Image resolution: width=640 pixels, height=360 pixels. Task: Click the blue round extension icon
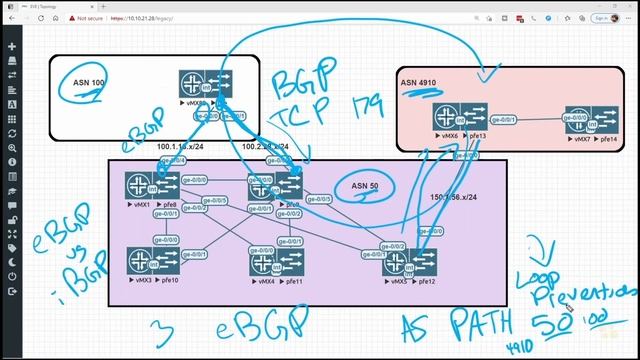click(x=549, y=18)
